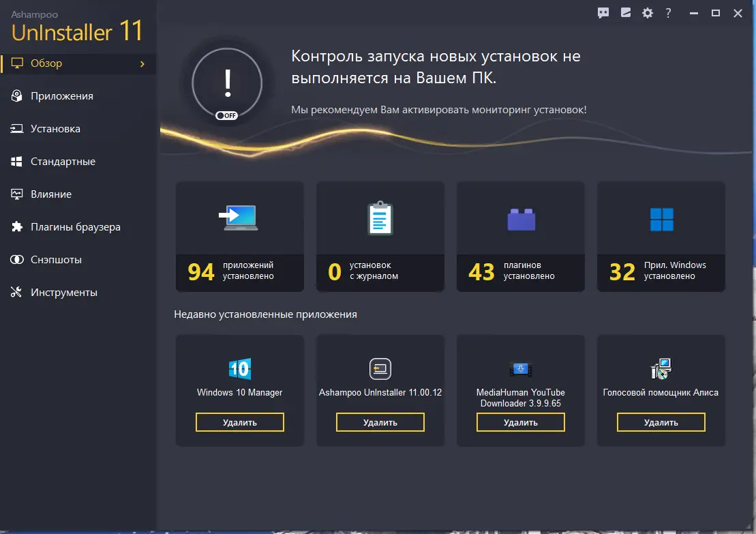Click the Влияние chart monitor icon

17,194
